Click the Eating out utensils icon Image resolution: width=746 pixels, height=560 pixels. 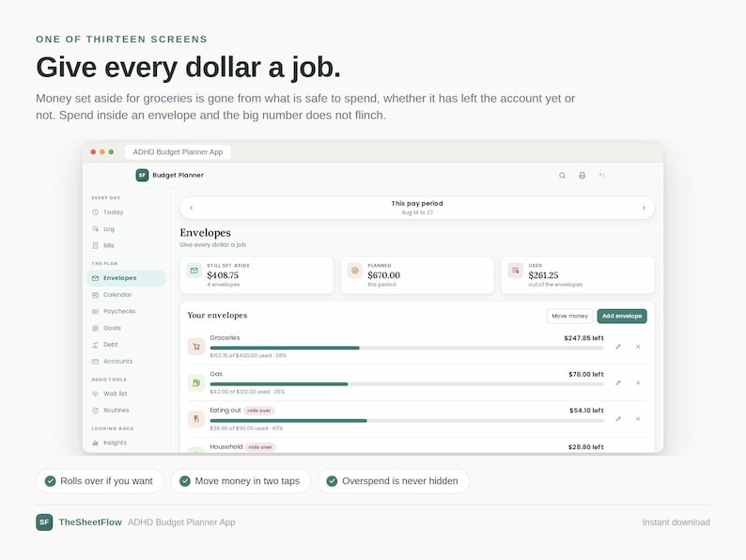(196, 419)
